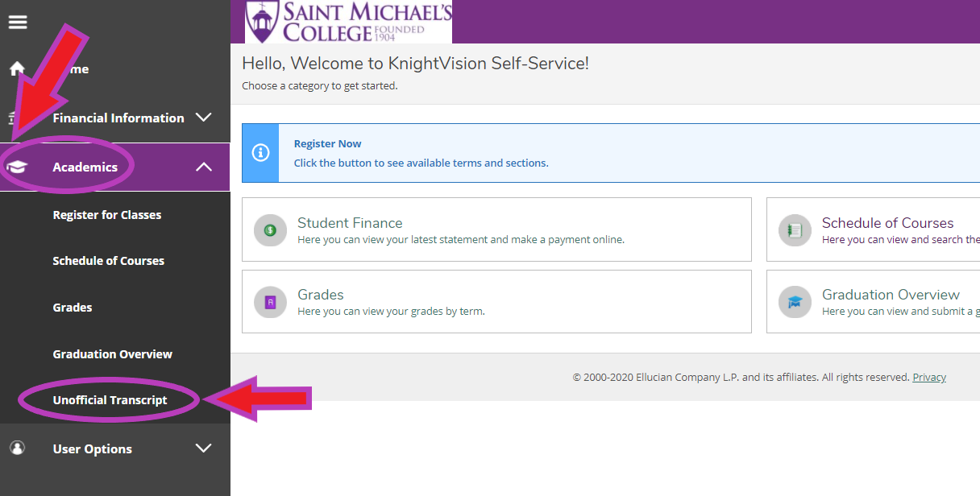
Task: Click the Graduation Overview cap icon
Action: click(x=795, y=303)
